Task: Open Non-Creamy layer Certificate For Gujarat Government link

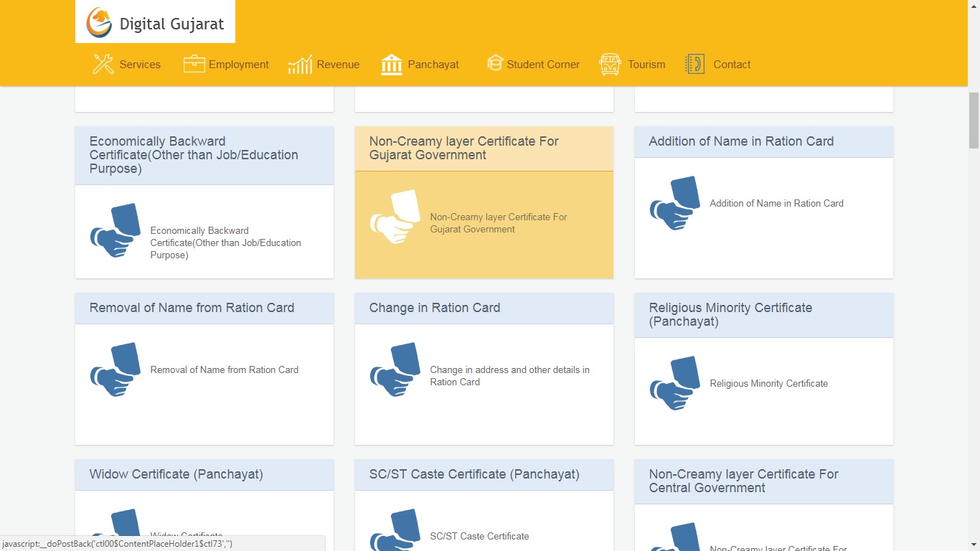Action: click(498, 223)
